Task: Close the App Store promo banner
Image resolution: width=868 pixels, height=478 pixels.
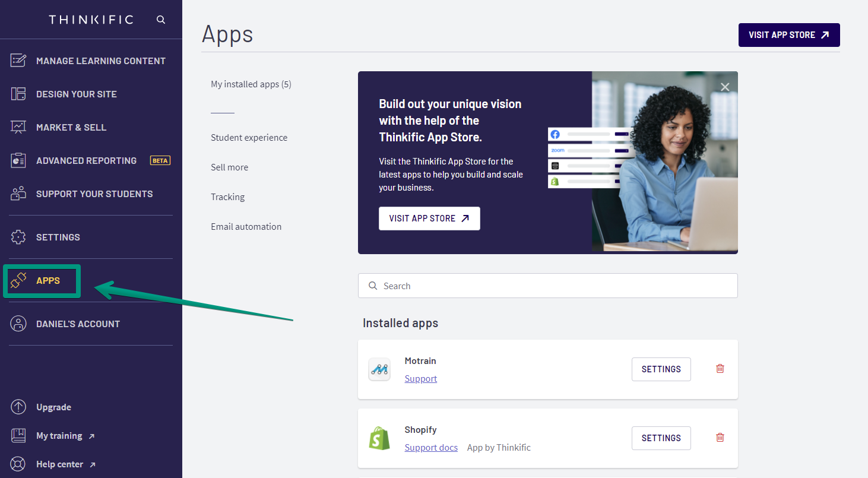Action: pos(725,87)
